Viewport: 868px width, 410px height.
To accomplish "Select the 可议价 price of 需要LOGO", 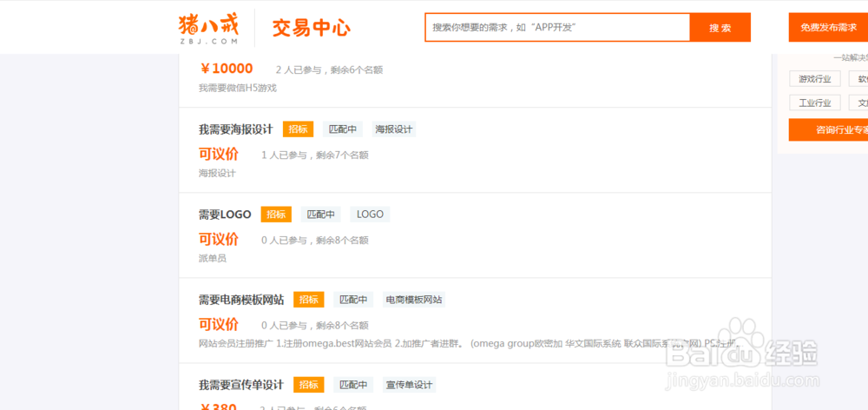I will pos(219,240).
